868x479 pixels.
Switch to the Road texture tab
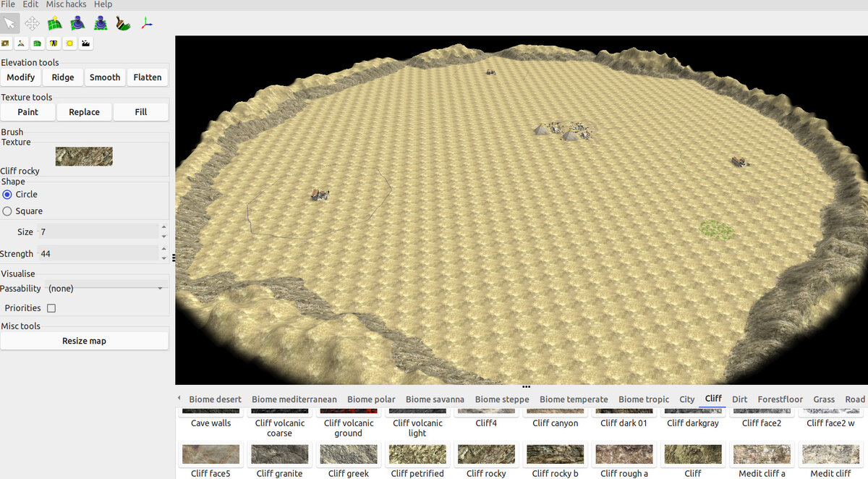pyautogui.click(x=855, y=399)
